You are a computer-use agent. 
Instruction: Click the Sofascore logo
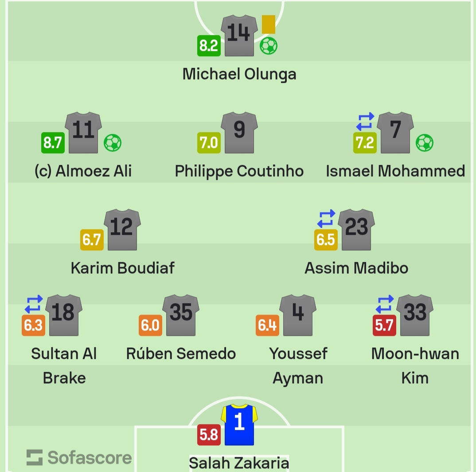coord(79,457)
